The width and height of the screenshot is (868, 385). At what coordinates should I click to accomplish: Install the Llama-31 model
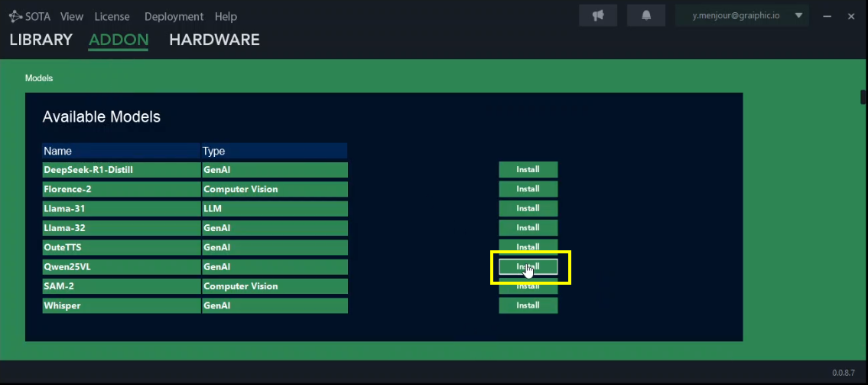point(528,208)
